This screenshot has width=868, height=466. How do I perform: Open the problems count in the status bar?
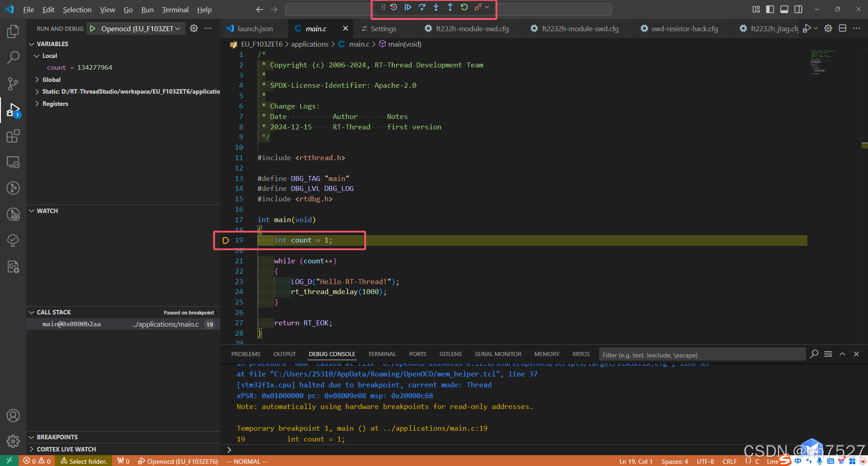[37, 461]
